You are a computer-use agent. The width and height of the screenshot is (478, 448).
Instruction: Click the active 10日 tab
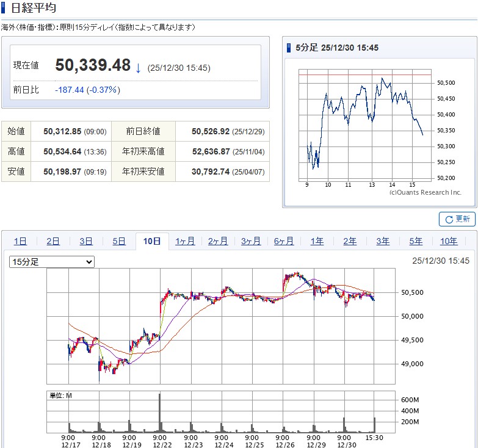152,241
